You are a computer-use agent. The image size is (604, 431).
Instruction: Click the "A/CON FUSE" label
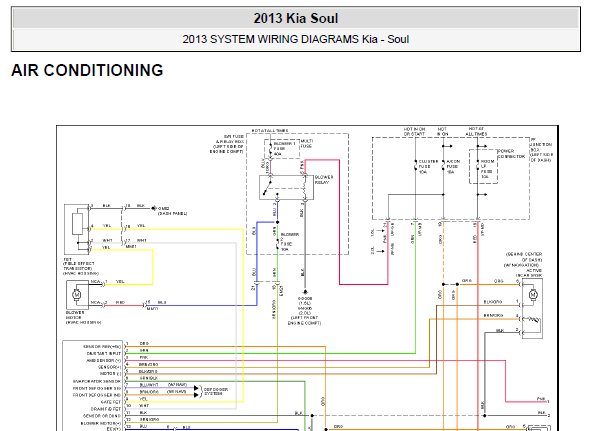coord(453,166)
